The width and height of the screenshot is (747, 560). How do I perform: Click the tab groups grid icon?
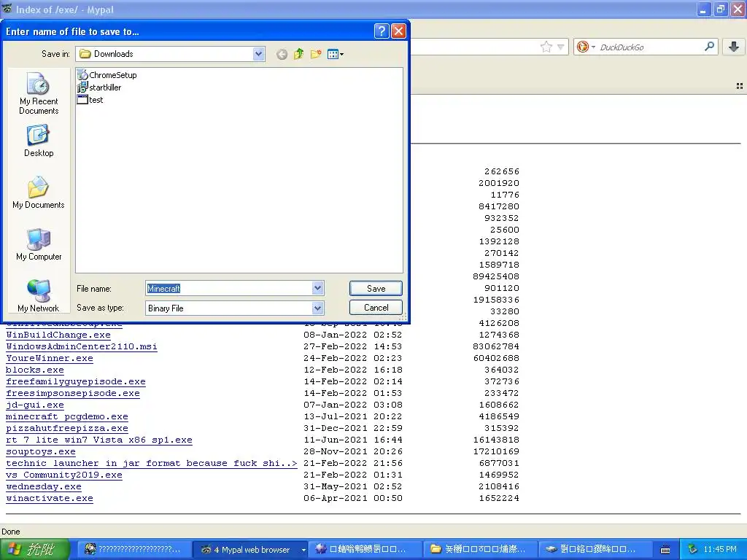click(740, 86)
